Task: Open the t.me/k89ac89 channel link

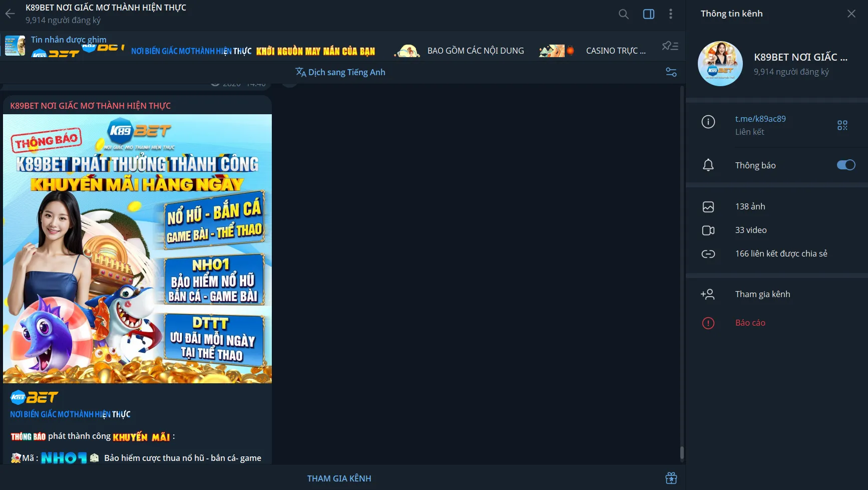Action: 760,119
